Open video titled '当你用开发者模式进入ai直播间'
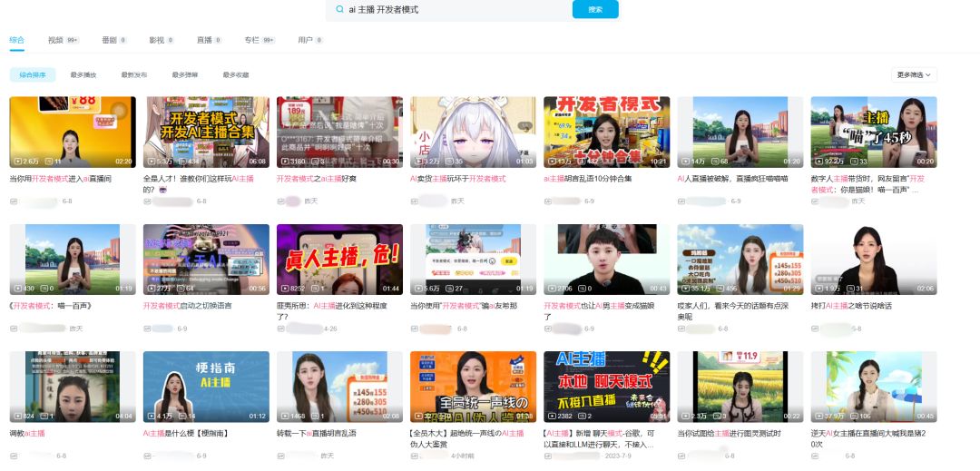This screenshot has width=980, height=471. tap(61, 179)
